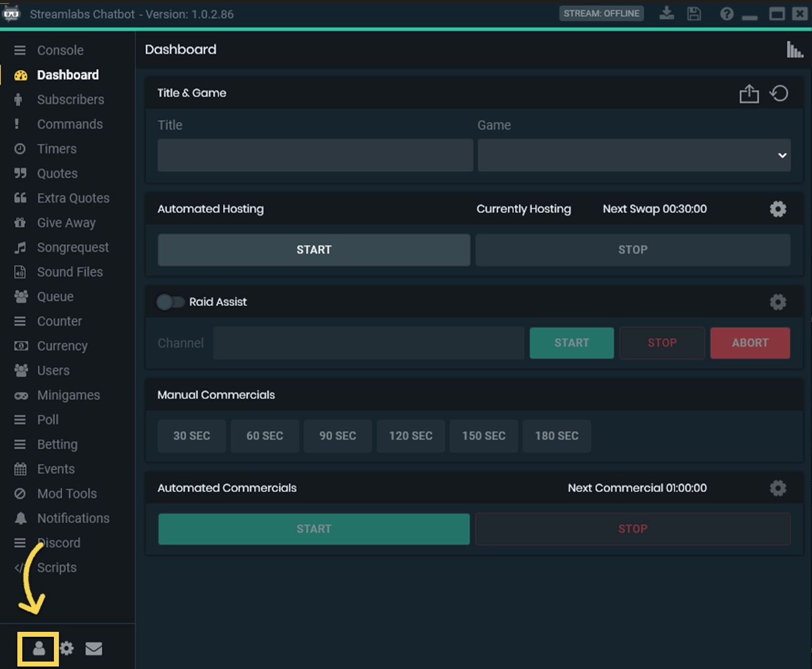Run a 120 SEC commercial

point(411,436)
